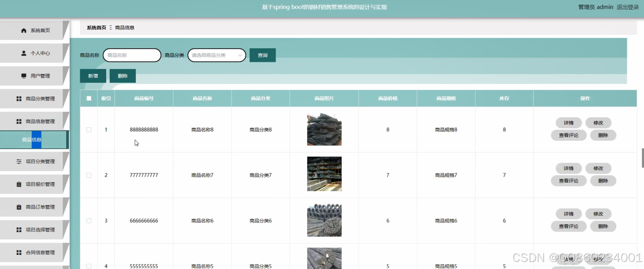This screenshot has height=269, width=644.
Task: Collapse 商品信息管理 menu
Action: (35, 122)
